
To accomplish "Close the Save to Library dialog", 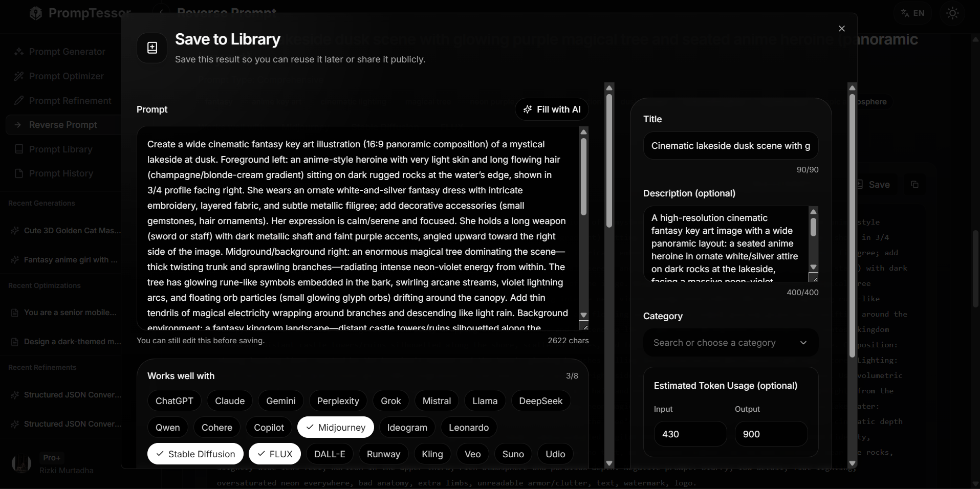I will point(842,29).
